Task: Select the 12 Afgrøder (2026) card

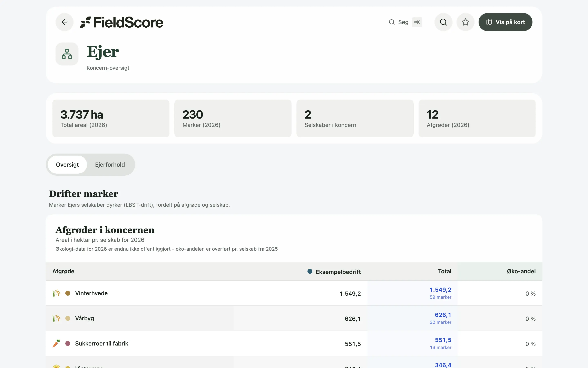Action: coord(477,118)
